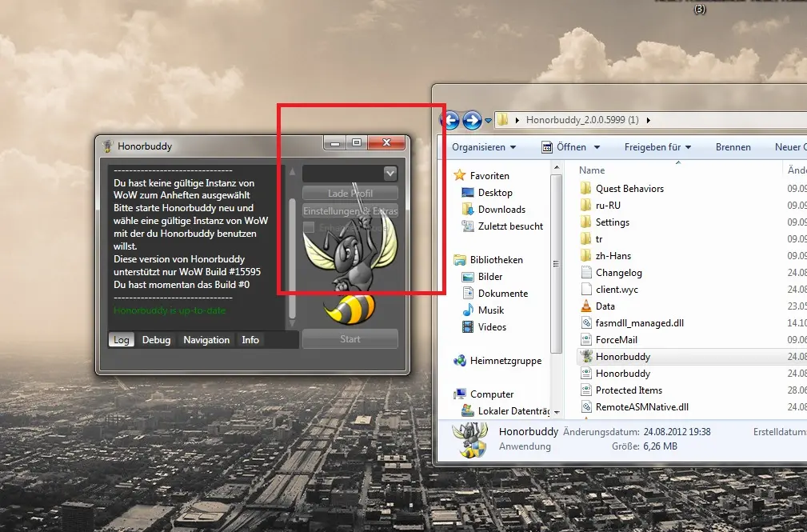Open the Info tab in Honorbuddy
Screen dimensions: 807x532
coord(250,340)
